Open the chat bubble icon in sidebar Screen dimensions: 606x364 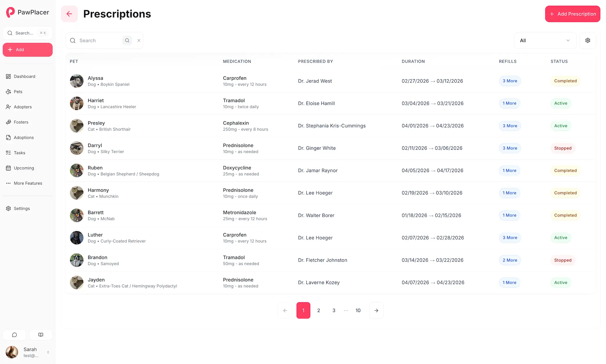[15, 335]
